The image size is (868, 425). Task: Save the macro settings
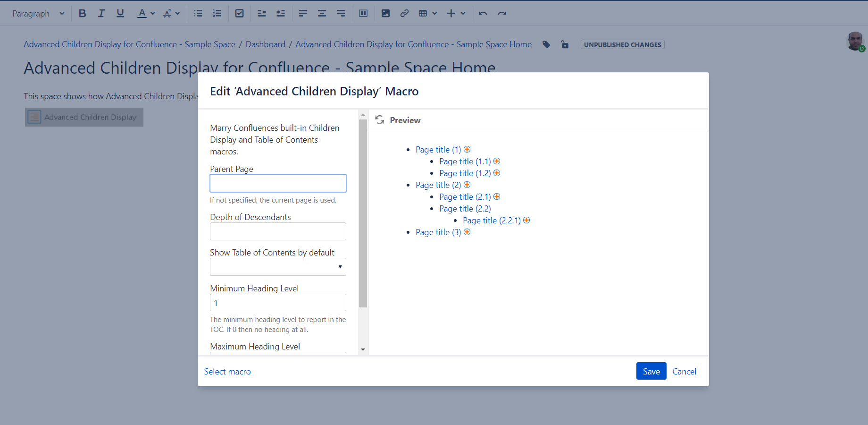[651, 371]
